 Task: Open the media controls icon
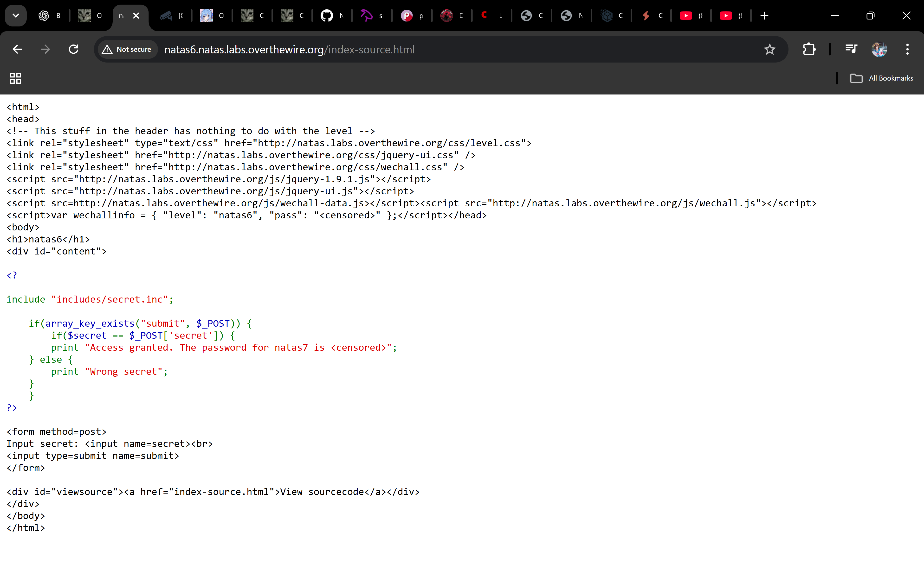coord(851,49)
